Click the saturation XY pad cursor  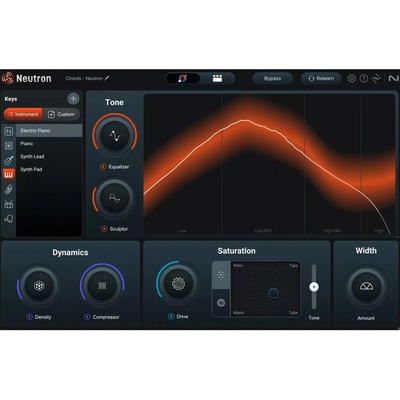point(273,293)
